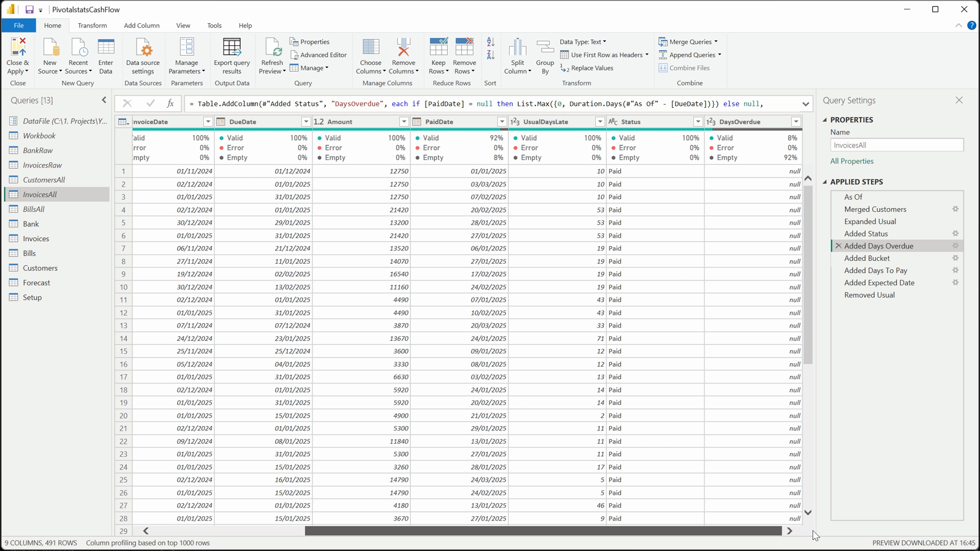Open query Properties in ribbon

[310, 42]
